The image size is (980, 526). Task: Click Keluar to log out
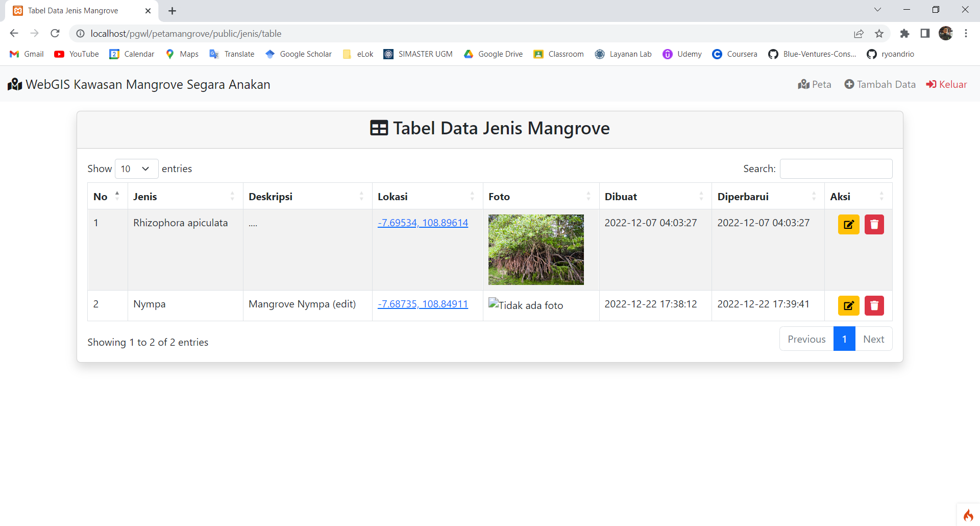click(x=947, y=84)
